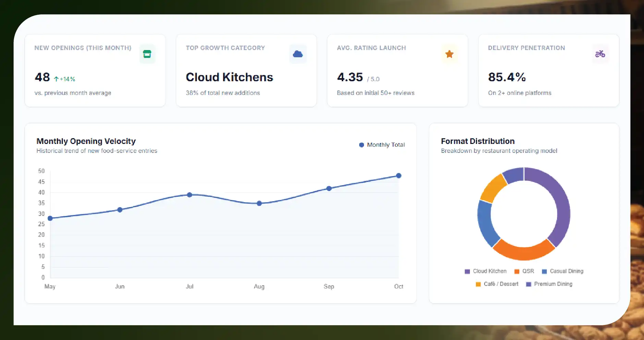Click the "50" y-axis label

click(41, 171)
